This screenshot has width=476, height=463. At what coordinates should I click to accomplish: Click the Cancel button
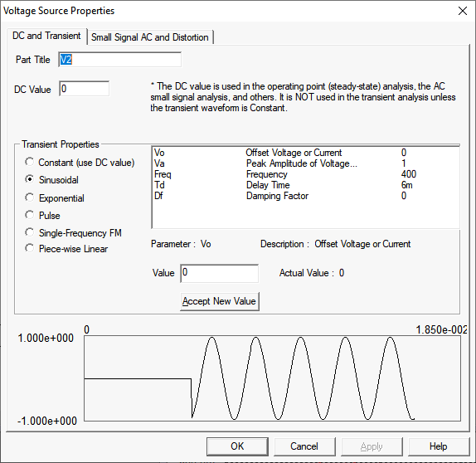304,446
